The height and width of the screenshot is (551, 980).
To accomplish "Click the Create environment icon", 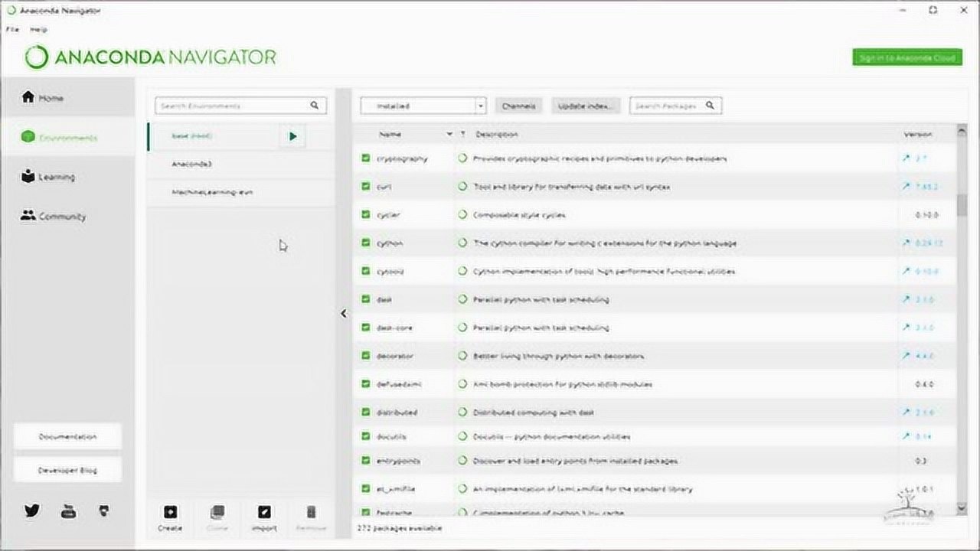I will [x=170, y=513].
